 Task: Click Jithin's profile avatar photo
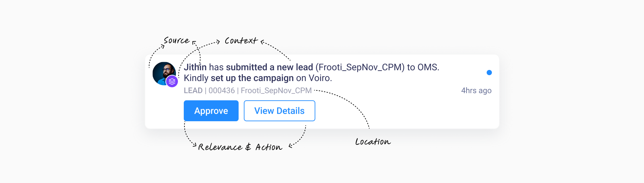click(163, 72)
